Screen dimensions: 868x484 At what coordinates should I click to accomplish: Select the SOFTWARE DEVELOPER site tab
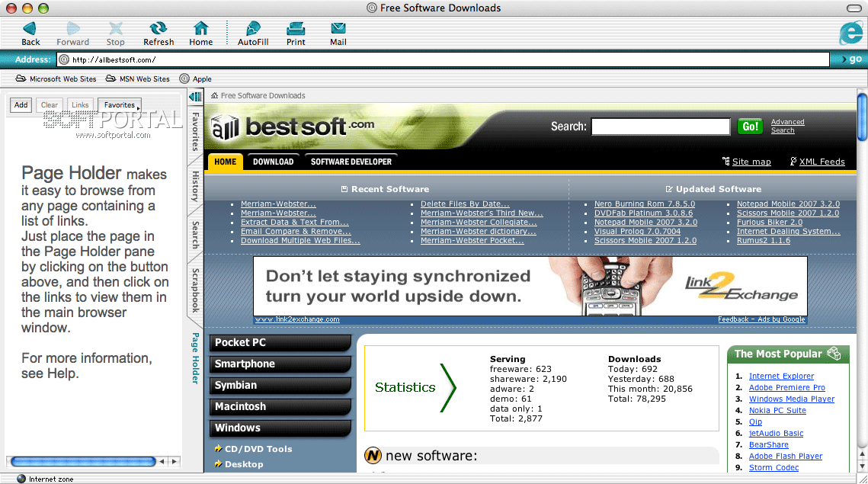[351, 162]
